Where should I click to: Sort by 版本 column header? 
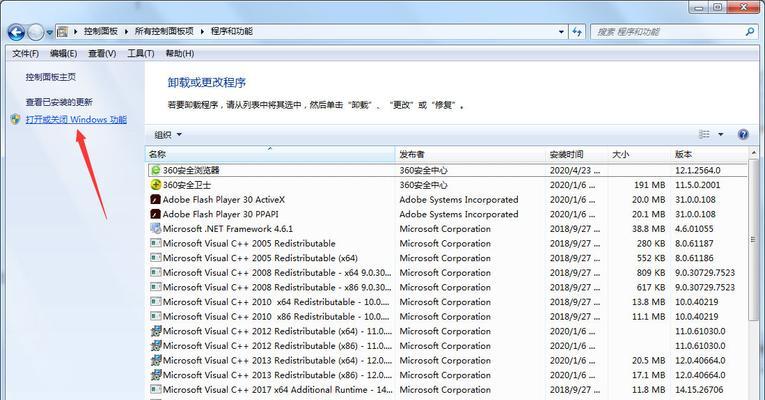pyautogui.click(x=709, y=155)
